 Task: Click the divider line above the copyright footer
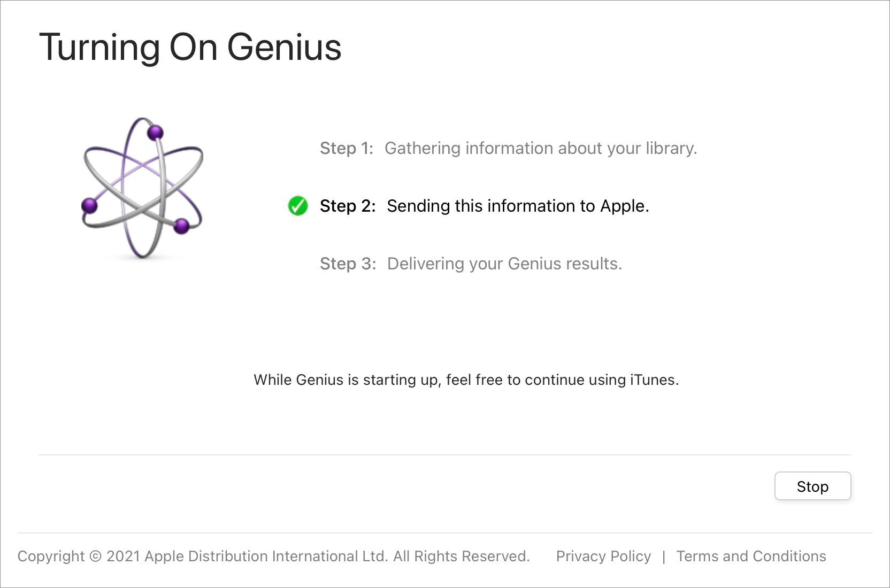pyautogui.click(x=444, y=533)
